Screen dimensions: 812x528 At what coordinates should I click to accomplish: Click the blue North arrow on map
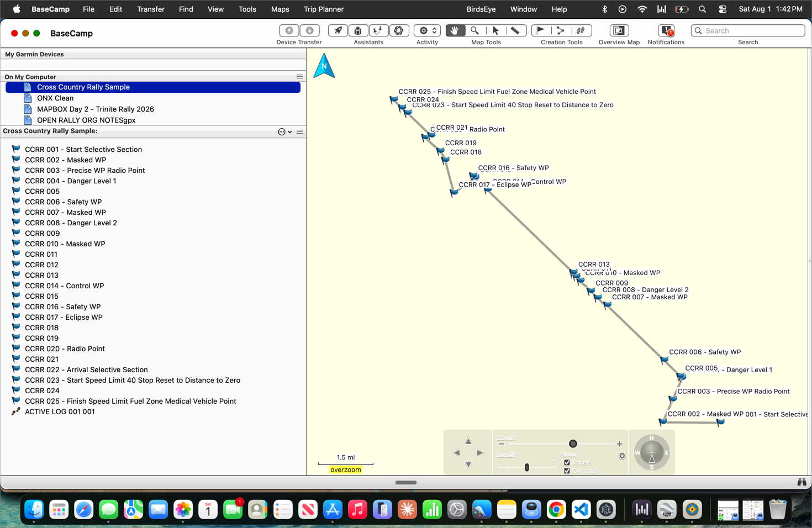coord(324,66)
